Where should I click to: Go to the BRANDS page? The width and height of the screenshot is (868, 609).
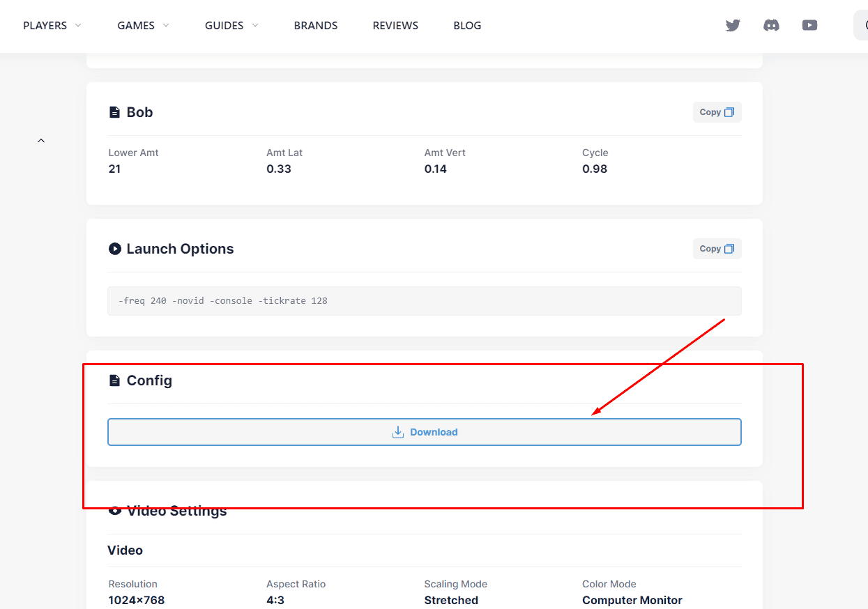coord(316,26)
